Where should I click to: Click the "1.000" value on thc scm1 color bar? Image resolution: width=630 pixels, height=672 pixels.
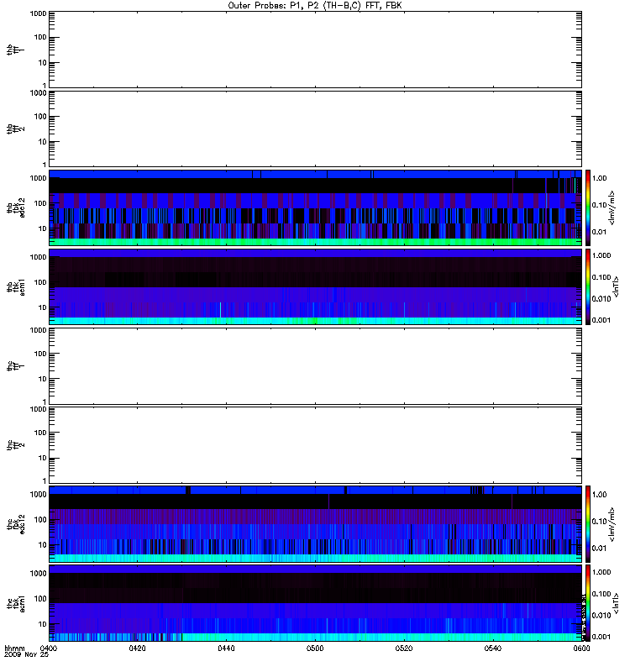click(x=601, y=572)
